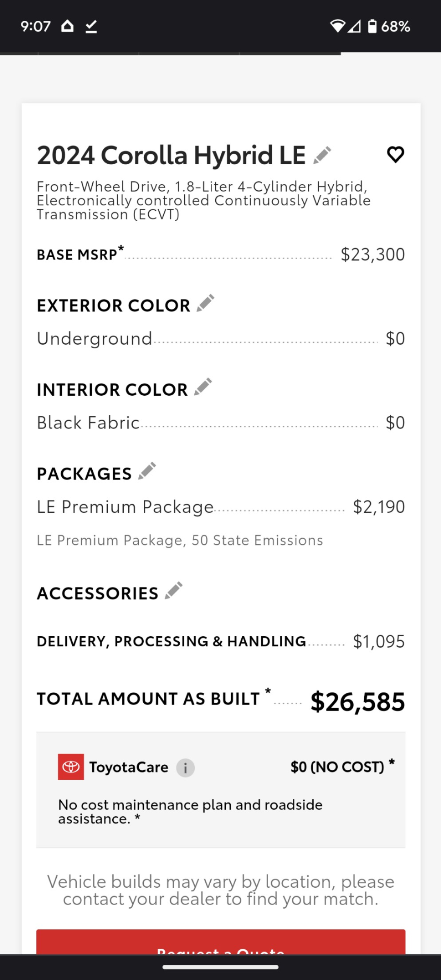Tap the red Toyota logo
Viewport: 441px width, 980px height.
point(71,767)
